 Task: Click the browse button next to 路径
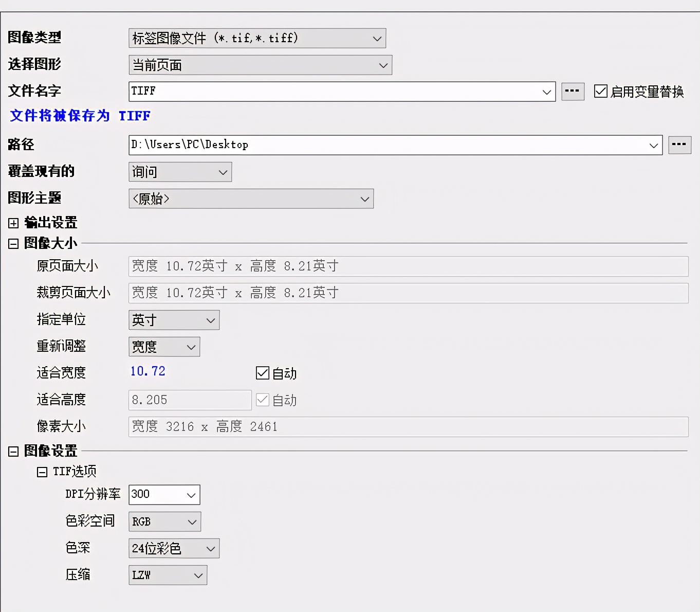(679, 145)
